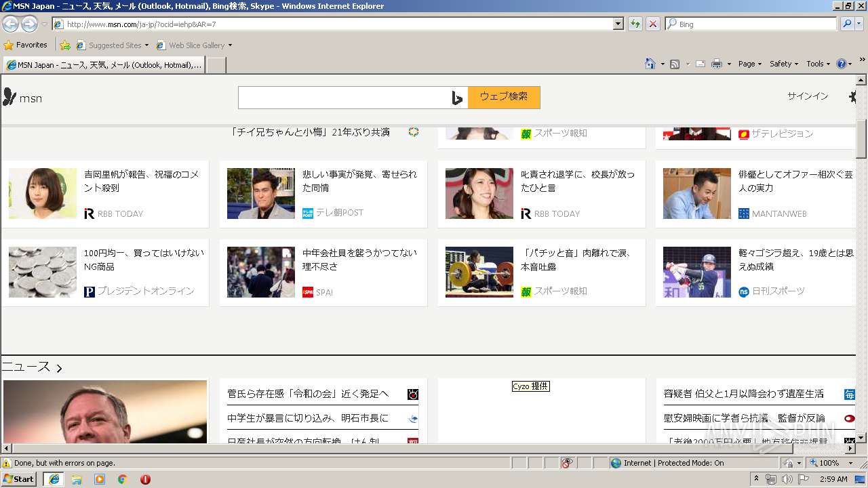Click the vertical scrollbar down arrow
Image resolution: width=868 pixels, height=488 pixels.
(862, 437)
